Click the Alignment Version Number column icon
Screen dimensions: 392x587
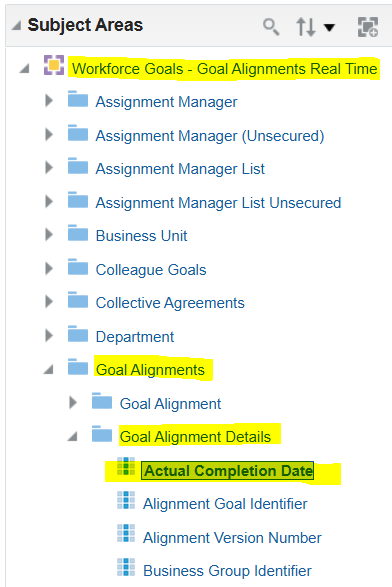tap(126, 533)
